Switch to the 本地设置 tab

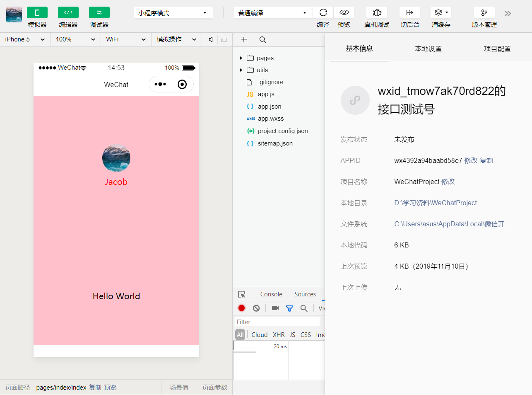[x=428, y=49]
